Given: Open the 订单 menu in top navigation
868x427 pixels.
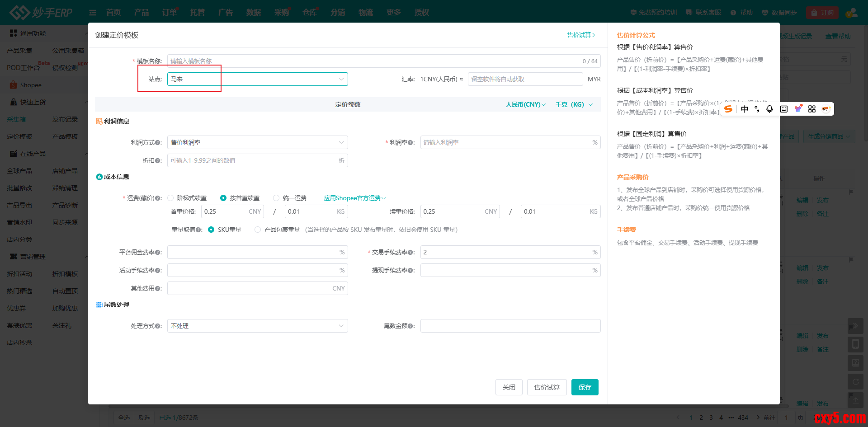Looking at the screenshot, I should (x=169, y=12).
